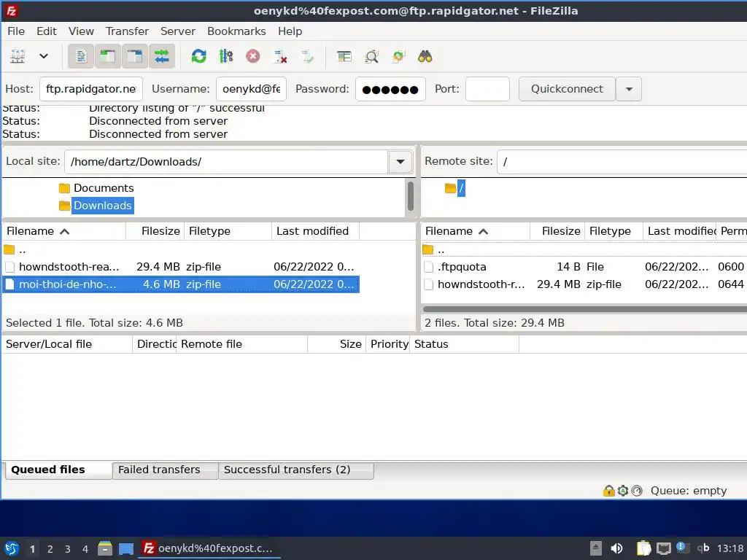The image size is (747, 560).
Task: Click the FileZilla taskbar window button
Action: (x=209, y=548)
